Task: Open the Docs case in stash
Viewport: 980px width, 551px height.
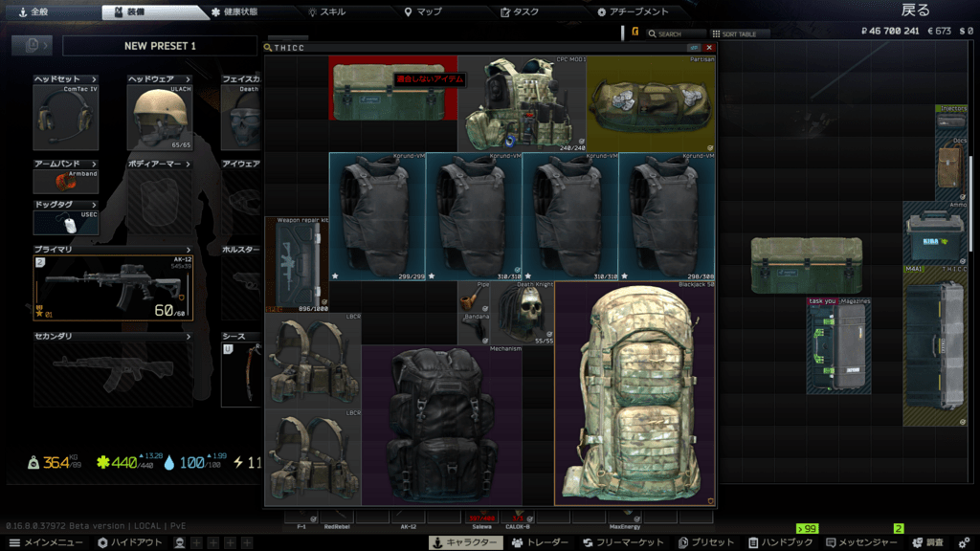Action: pyautogui.click(x=951, y=168)
